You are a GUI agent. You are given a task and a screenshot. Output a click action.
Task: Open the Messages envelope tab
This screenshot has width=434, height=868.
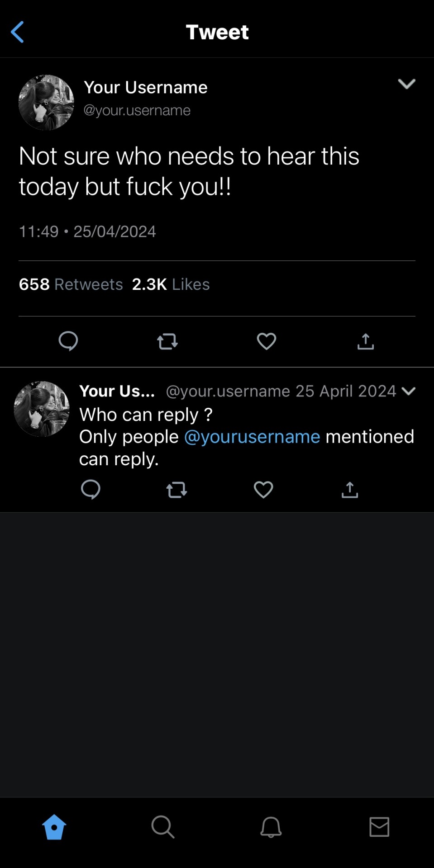379,827
